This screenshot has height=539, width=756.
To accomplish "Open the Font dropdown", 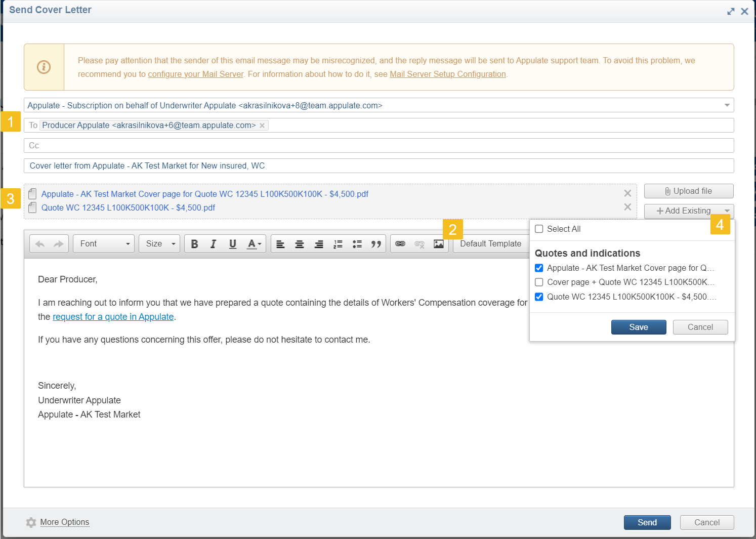I will [104, 244].
